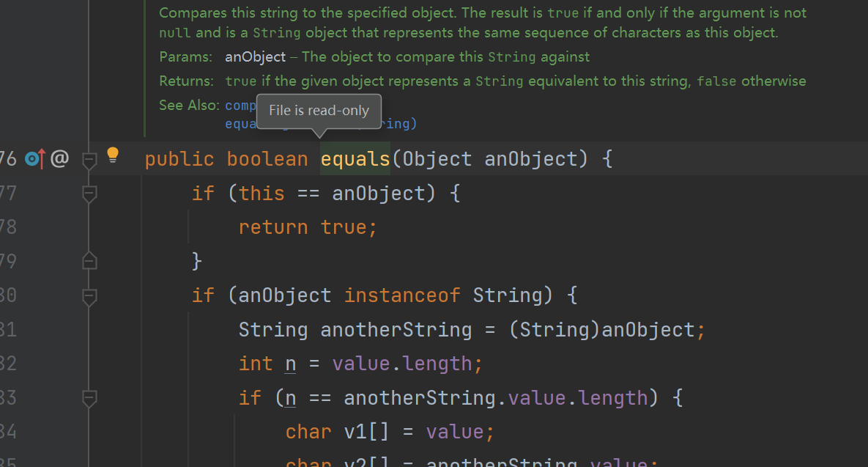Click the 'Object' parameter type
This screenshot has height=467, width=868.
coord(437,159)
